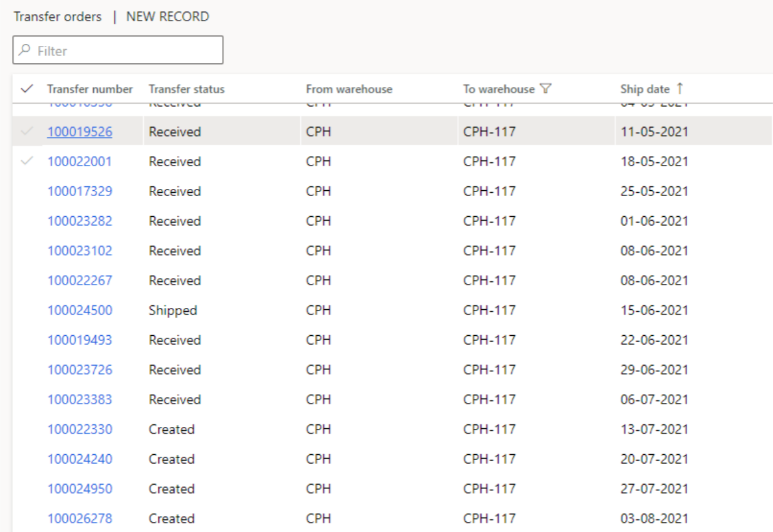This screenshot has width=773, height=532.
Task: Select the Created status cell for 100024950
Action: (x=172, y=489)
